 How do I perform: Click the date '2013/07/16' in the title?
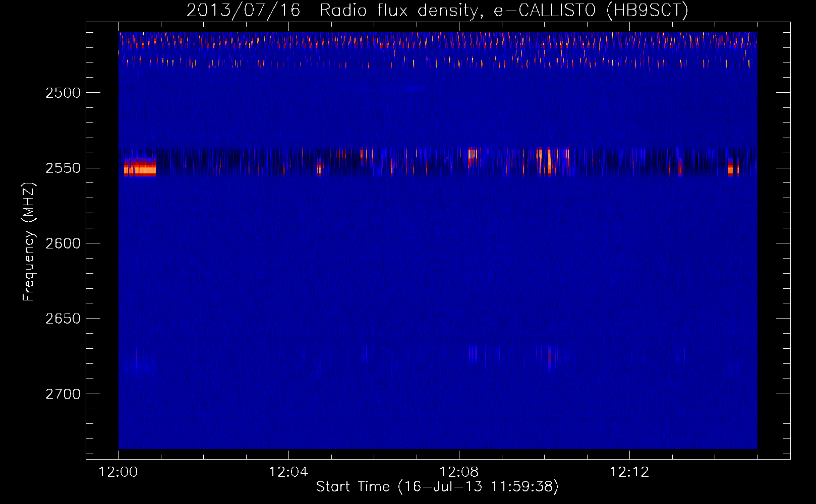pos(243,11)
